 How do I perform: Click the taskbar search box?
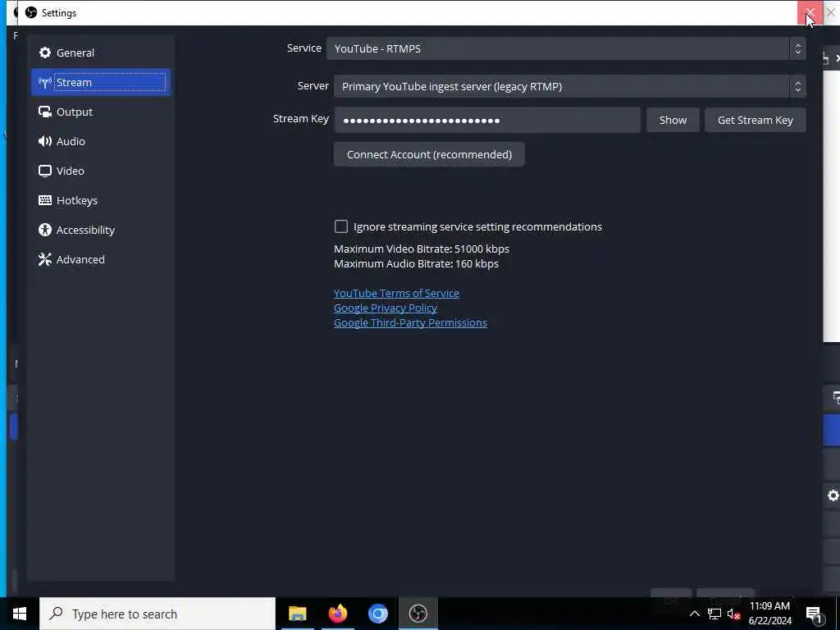157,614
